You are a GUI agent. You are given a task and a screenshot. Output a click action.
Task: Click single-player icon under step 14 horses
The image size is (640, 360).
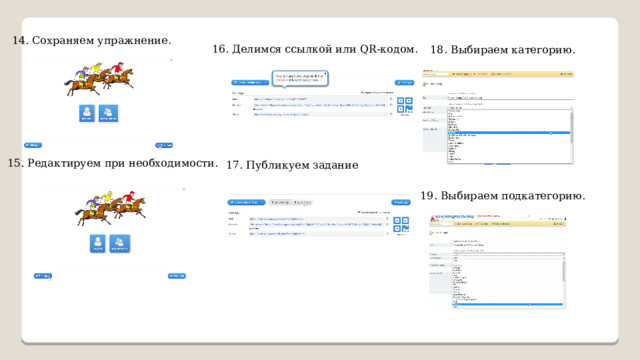coord(87,113)
